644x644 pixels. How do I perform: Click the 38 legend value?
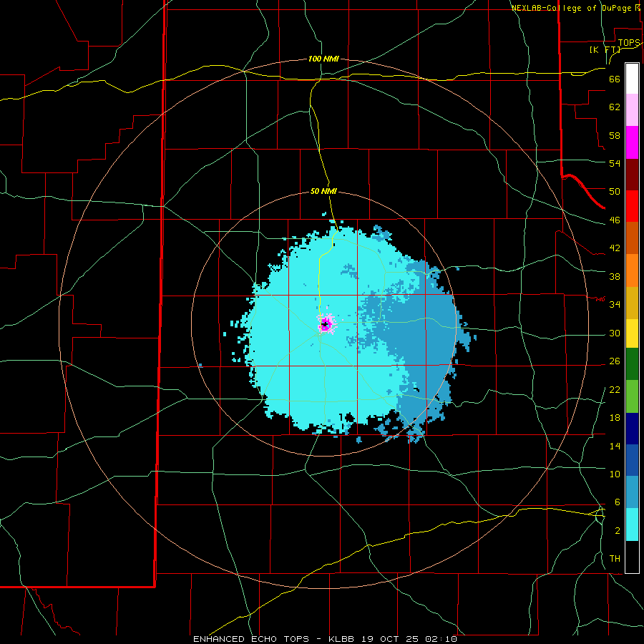tap(615, 276)
